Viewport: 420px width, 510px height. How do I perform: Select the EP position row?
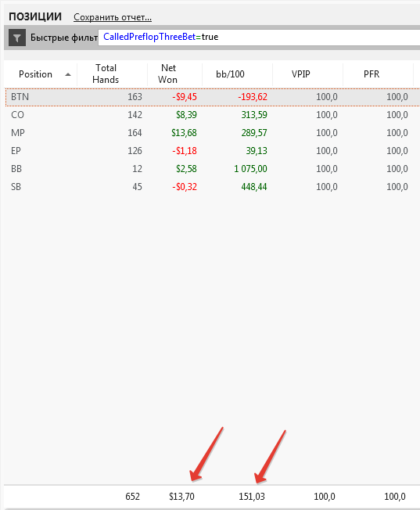pyautogui.click(x=213, y=151)
